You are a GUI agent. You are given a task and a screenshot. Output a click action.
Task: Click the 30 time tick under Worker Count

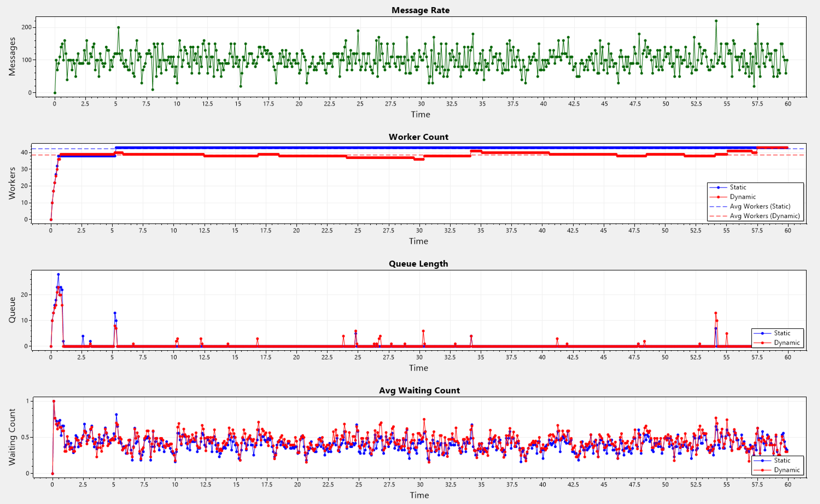419,230
